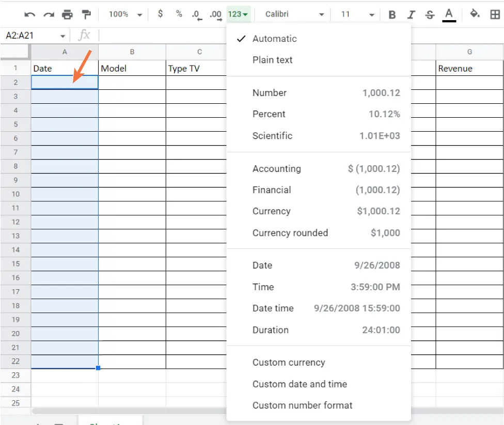504x425 pixels.
Task: Open the borders menu icon
Action: tap(495, 14)
